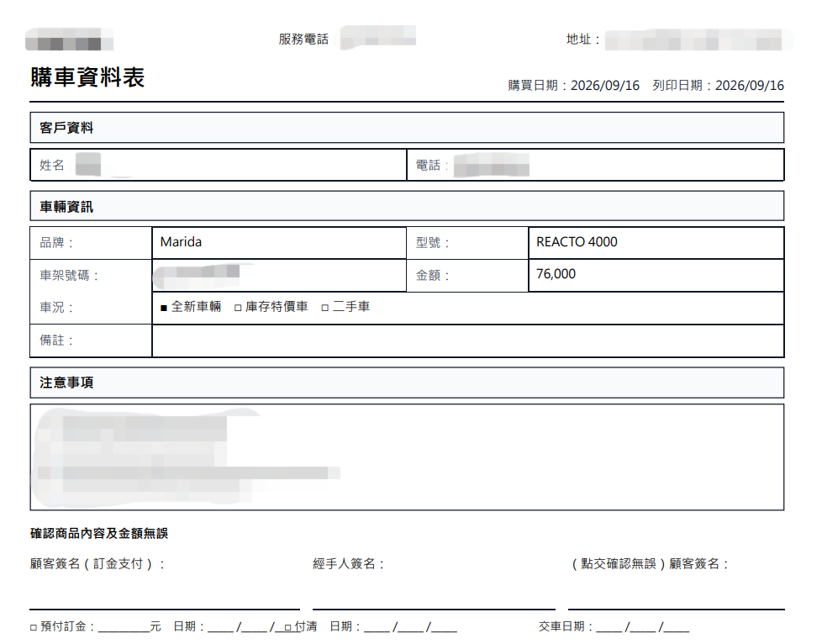Click the 車況 label
The width and height of the screenshot is (822, 644).
(57, 307)
